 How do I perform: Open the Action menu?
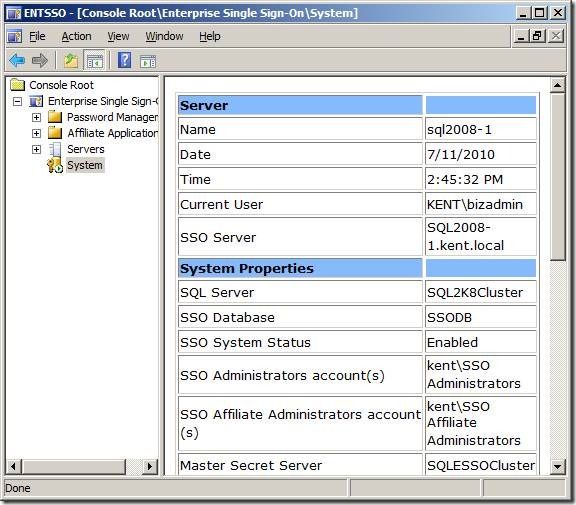click(x=76, y=36)
